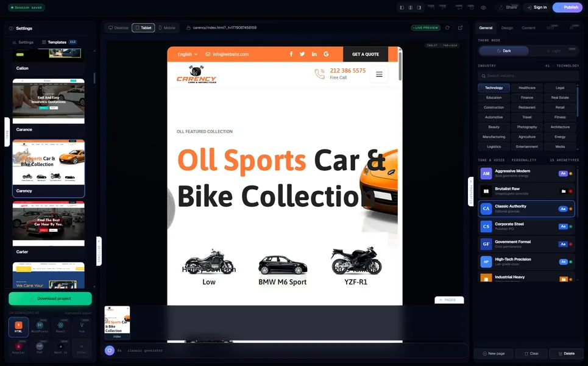Image resolution: width=588 pixels, height=366 pixels.
Task: Select the Carler template thumbnail
Action: [x=49, y=224]
